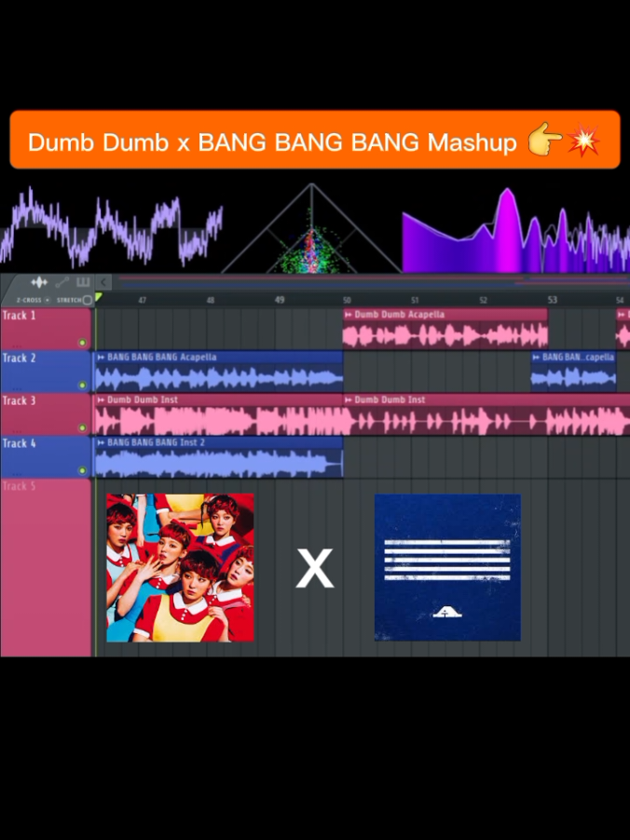Screen dimensions: 630x840
Task: Open clip menu of BANG BANG BANG Acapella
Action: click(x=101, y=358)
